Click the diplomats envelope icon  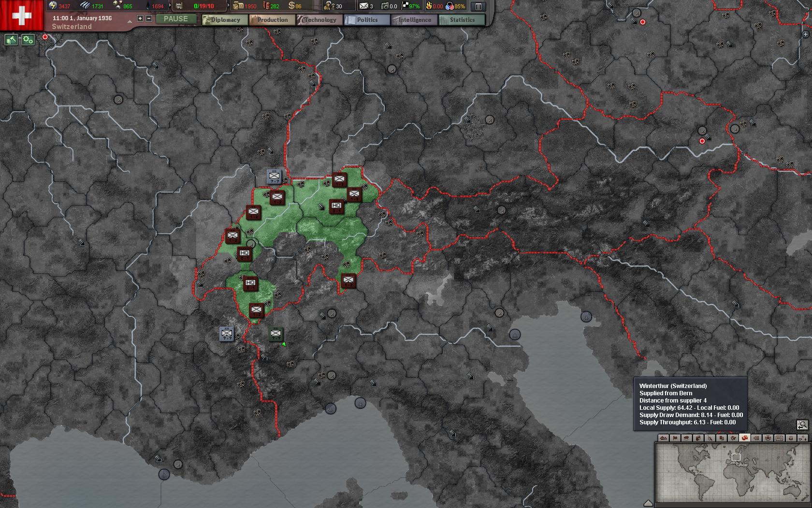pos(363,6)
